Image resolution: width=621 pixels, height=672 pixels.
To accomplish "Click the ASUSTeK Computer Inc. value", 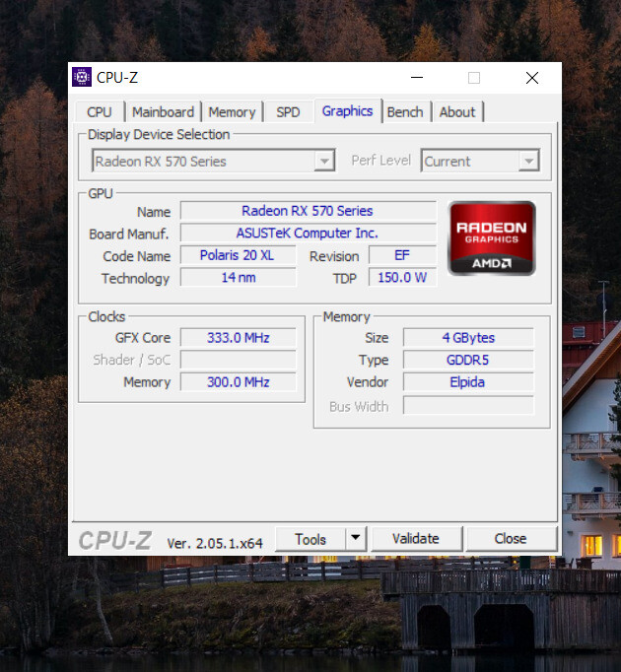I will (x=308, y=234).
